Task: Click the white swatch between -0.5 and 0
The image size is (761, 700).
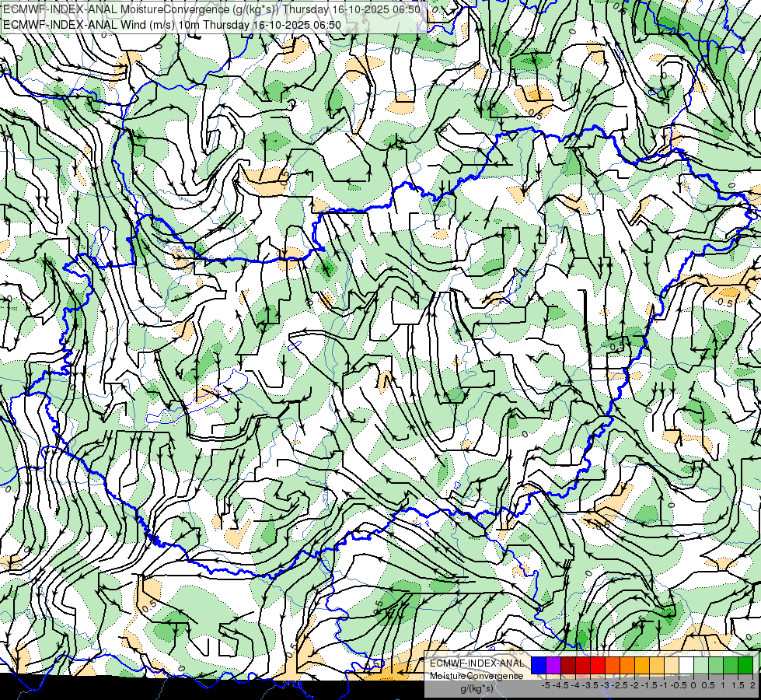Action: point(686,666)
